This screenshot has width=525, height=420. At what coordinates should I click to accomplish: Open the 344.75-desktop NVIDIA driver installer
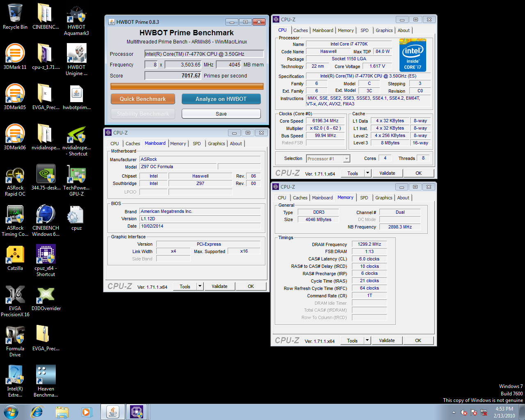pos(46,178)
